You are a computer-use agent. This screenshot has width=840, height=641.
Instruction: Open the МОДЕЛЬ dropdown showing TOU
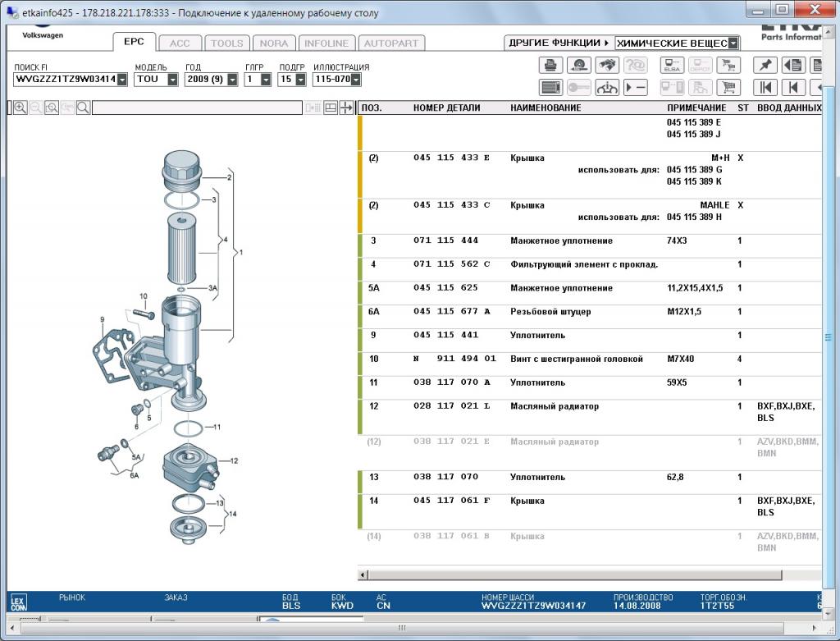click(172, 80)
